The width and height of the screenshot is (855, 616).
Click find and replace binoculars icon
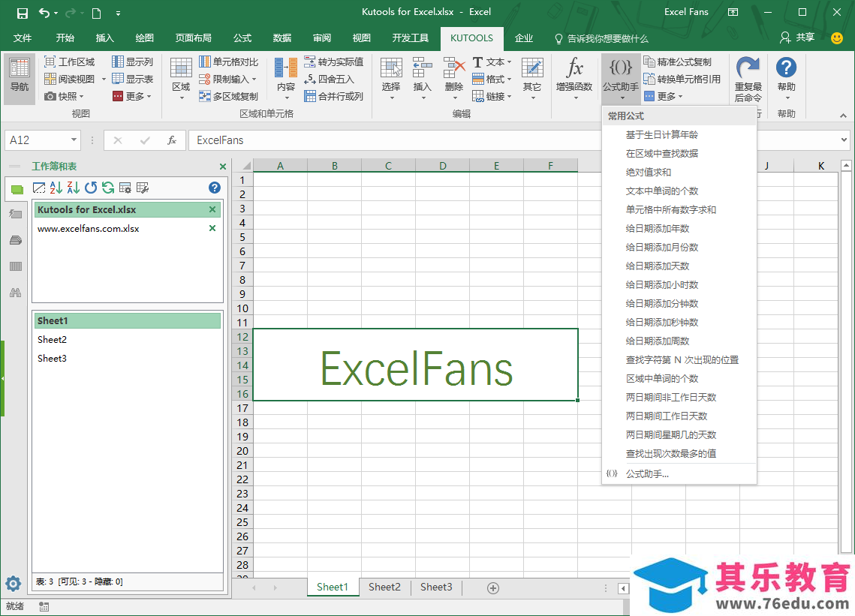click(15, 293)
